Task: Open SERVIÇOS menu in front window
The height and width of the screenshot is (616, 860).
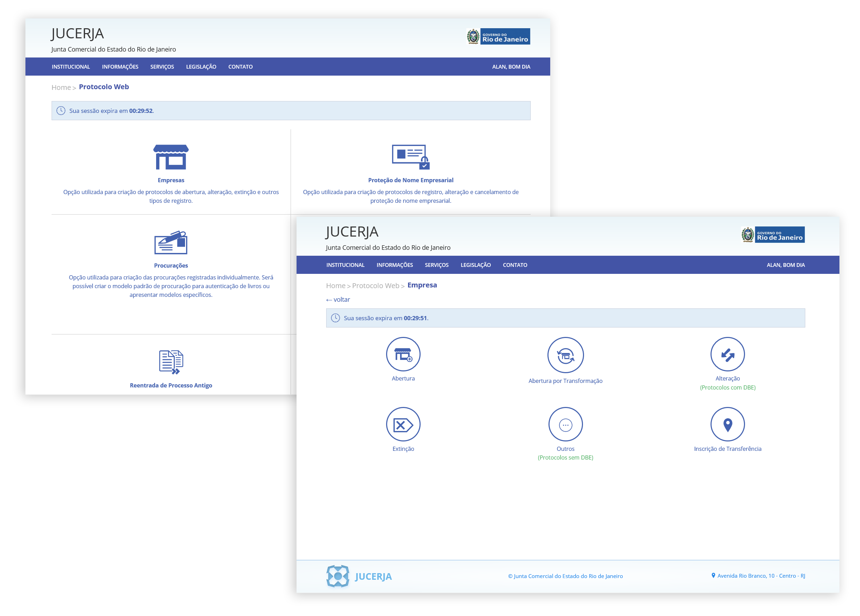Action: 436,265
